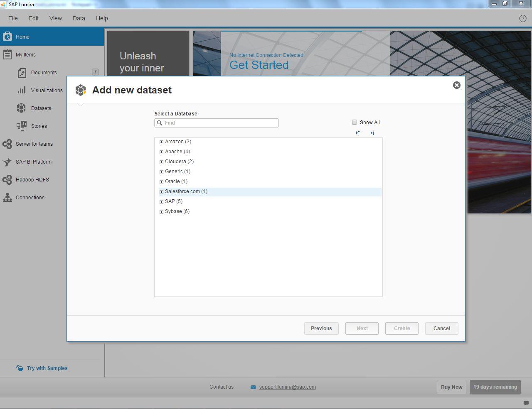
Task: Open the View menu
Action: click(x=56, y=18)
